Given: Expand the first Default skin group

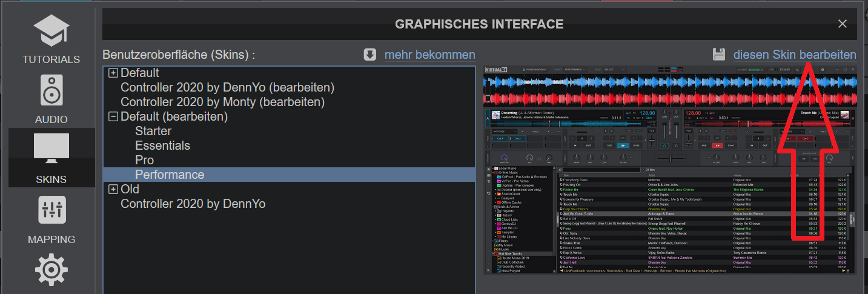Looking at the screenshot, I should (113, 73).
